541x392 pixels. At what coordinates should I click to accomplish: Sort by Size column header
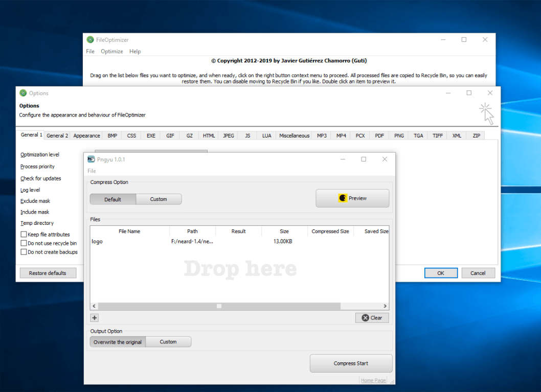[284, 232]
